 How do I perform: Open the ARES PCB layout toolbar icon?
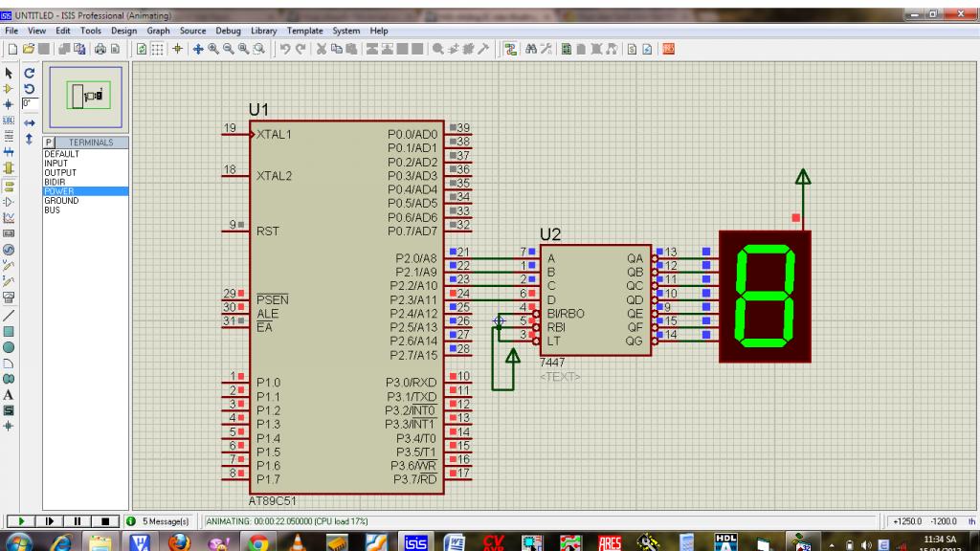tap(668, 48)
